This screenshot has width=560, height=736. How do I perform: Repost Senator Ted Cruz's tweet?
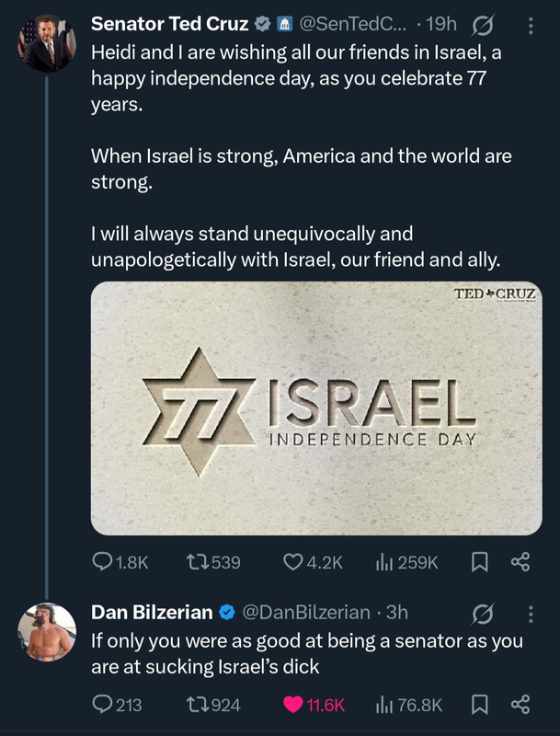coord(213,562)
